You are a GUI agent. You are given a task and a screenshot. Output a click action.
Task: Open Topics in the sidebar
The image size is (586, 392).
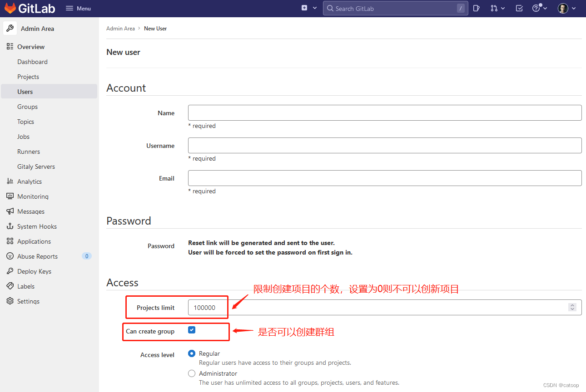click(26, 122)
